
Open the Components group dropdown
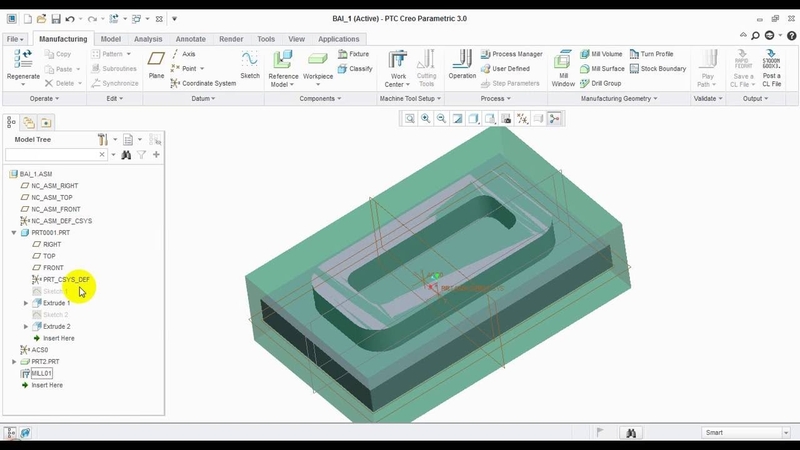(320, 98)
